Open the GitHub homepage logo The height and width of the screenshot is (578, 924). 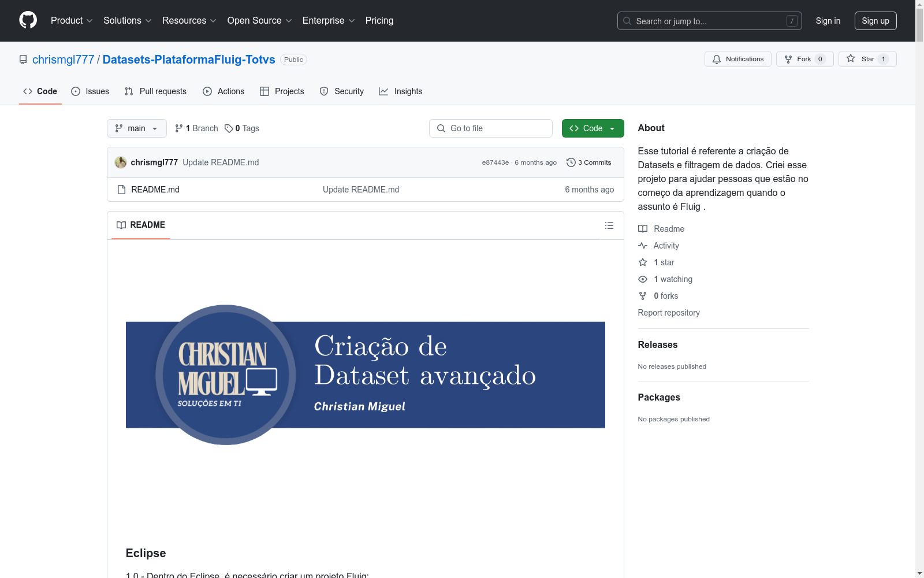click(x=28, y=20)
